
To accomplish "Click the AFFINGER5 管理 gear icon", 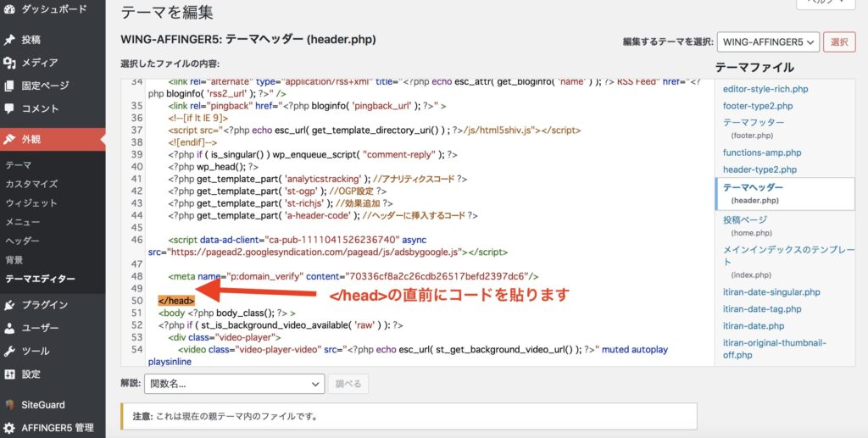I will coord(9,428).
